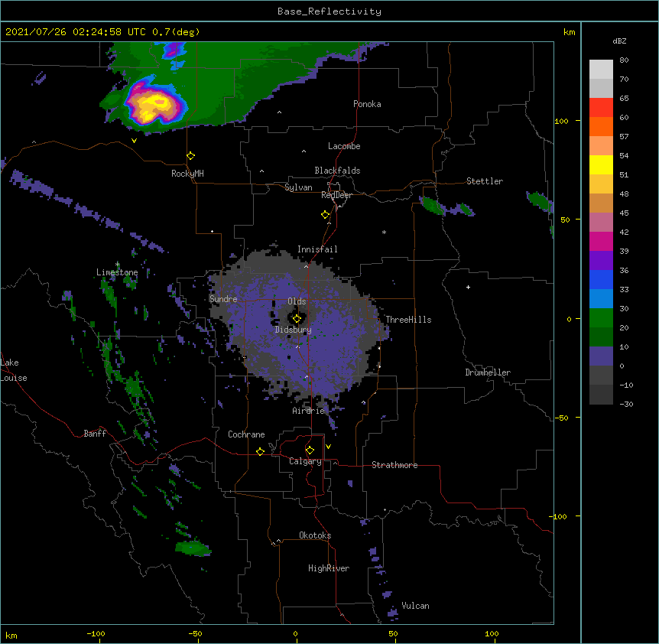Image resolution: width=659 pixels, height=644 pixels.
Task: Click the blue 36 dBZ legend swatch
Action: (x=601, y=279)
